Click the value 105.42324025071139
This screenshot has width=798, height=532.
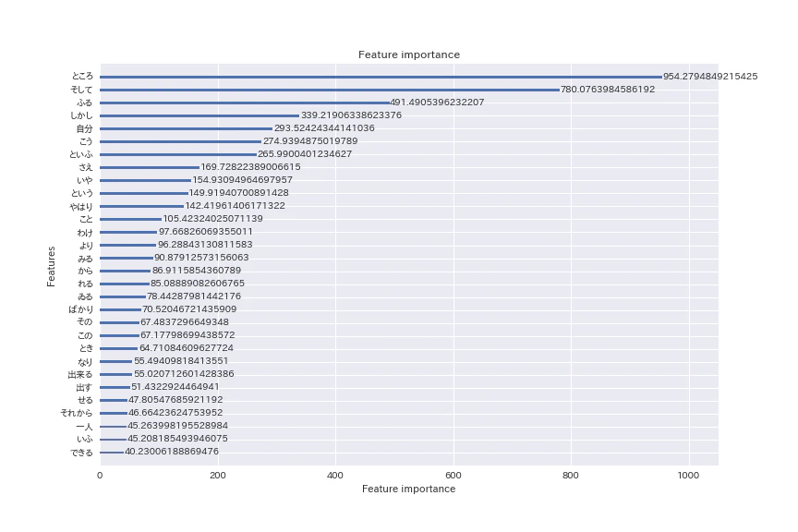pyautogui.click(x=212, y=218)
